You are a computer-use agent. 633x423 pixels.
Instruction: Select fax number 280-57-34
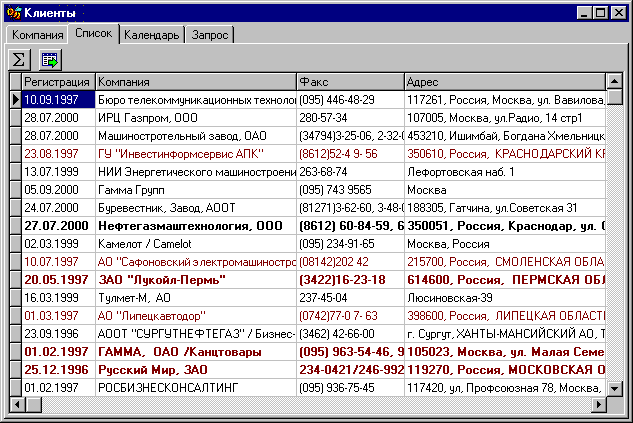[x=350, y=118]
